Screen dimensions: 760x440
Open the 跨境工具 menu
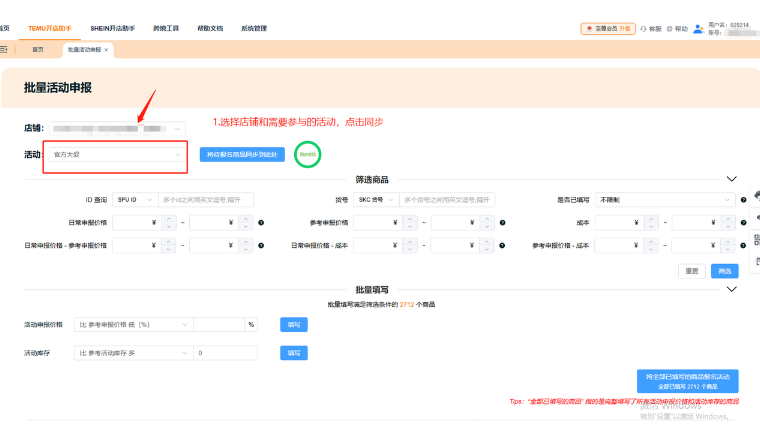(x=166, y=29)
